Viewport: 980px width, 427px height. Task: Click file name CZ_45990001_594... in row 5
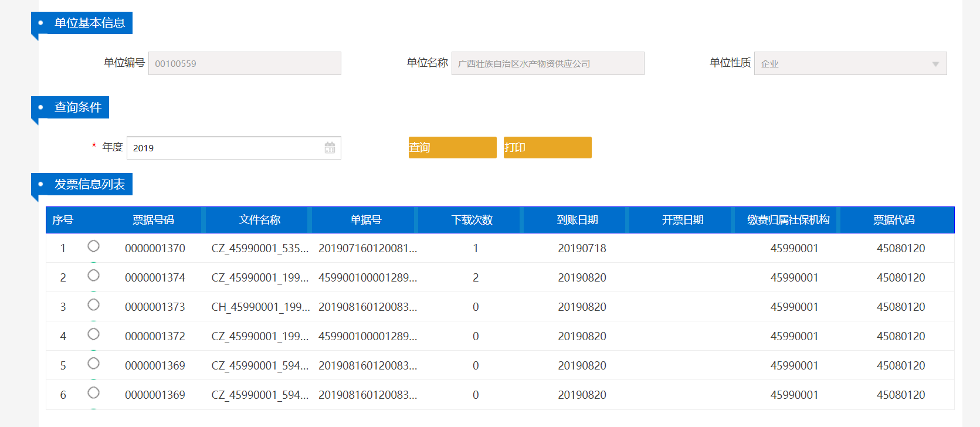260,365
